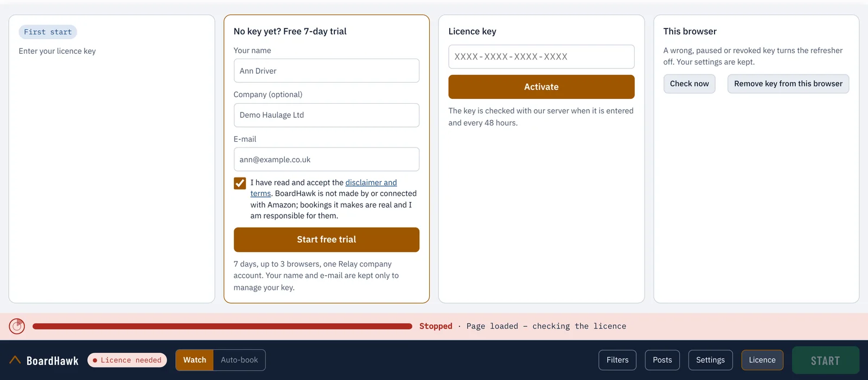Image resolution: width=868 pixels, height=380 pixels.
Task: Click the 'Page loaded – checking the licence' message
Action: coord(546,326)
